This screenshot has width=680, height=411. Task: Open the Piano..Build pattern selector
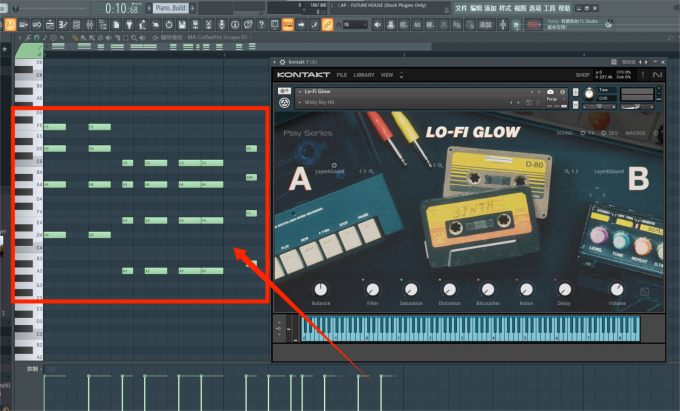pos(171,8)
